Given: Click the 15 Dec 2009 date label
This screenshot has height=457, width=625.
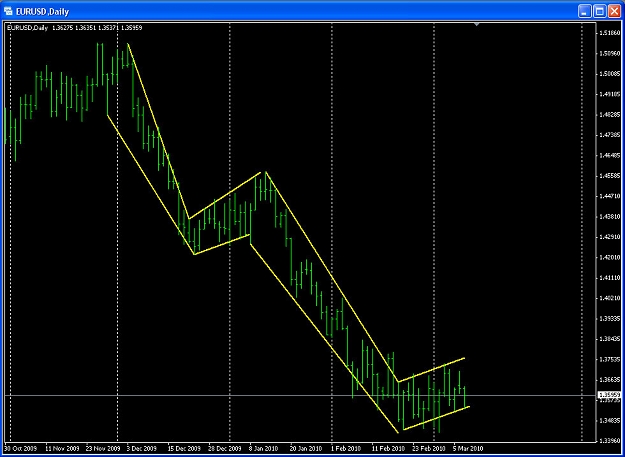Looking at the screenshot, I should [185, 448].
